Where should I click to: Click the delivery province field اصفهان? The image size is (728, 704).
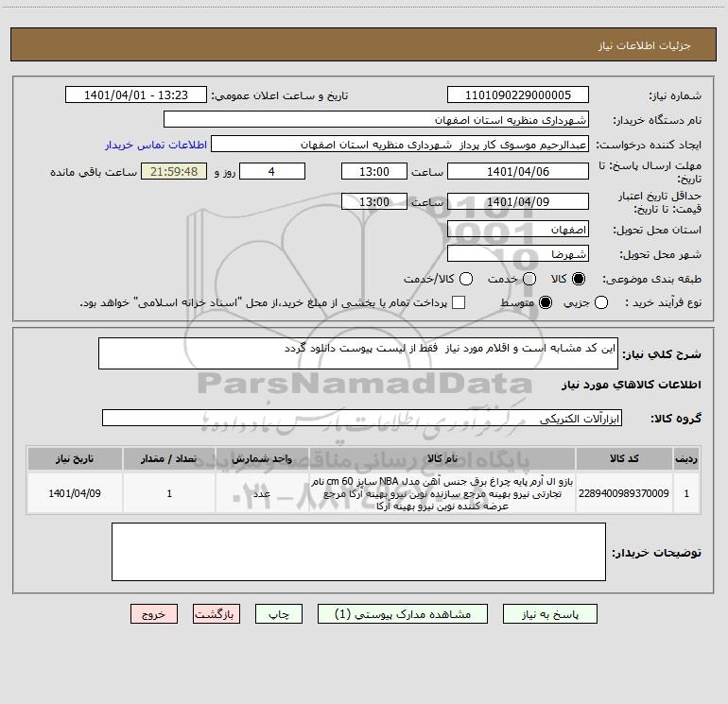tap(518, 230)
